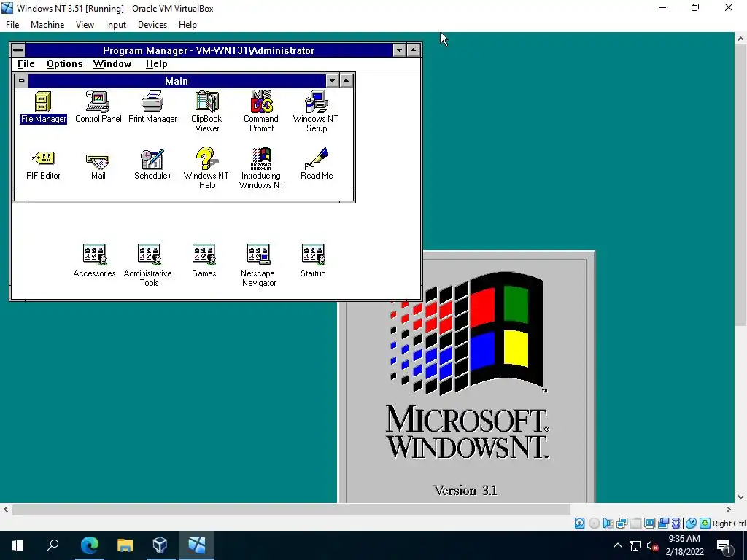Screen dimensions: 747x560
Task: Click VirtualBox optical drive status icon
Action: click(x=594, y=524)
